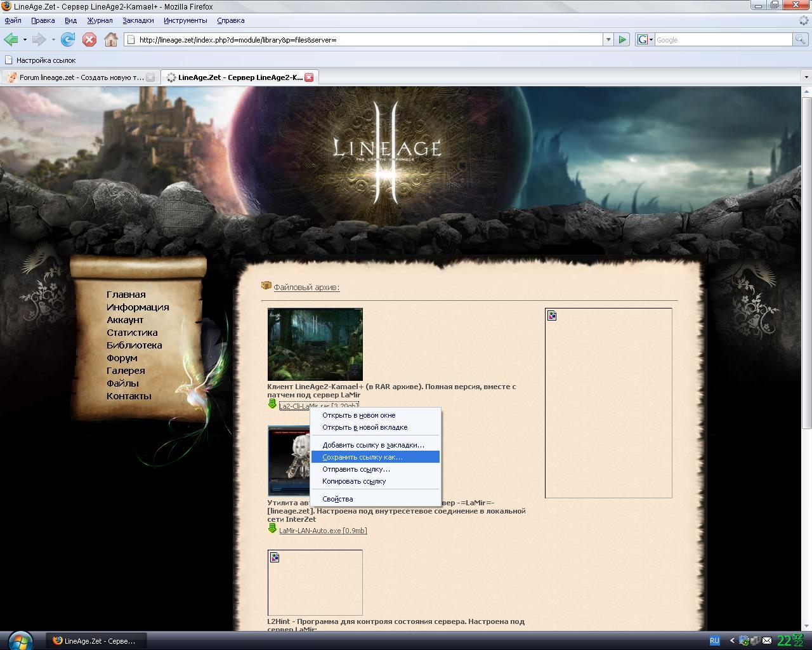The image size is (812, 650).
Task: Open the address bar URL history dropdown
Action: (x=608, y=39)
